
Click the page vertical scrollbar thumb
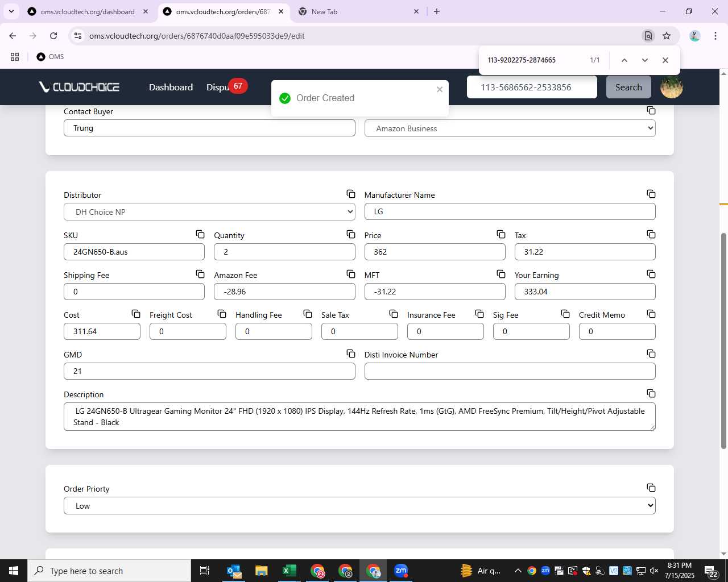click(x=723, y=340)
